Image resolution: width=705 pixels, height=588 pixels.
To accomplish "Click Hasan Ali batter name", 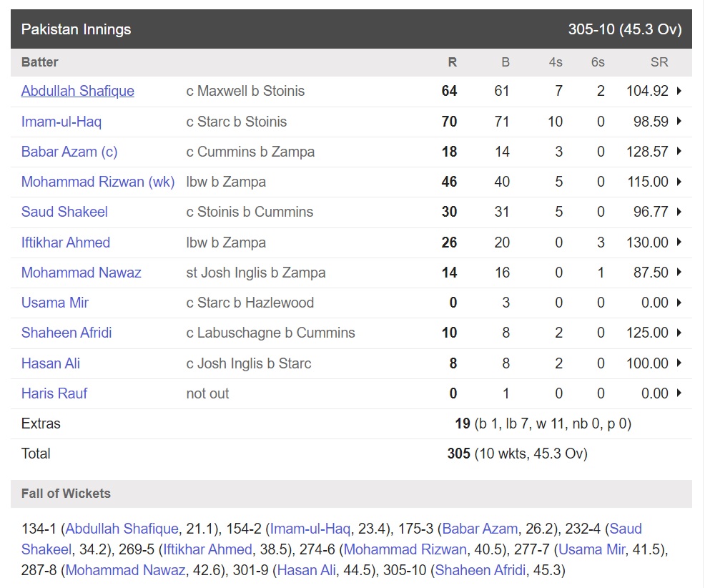I will coord(51,363).
